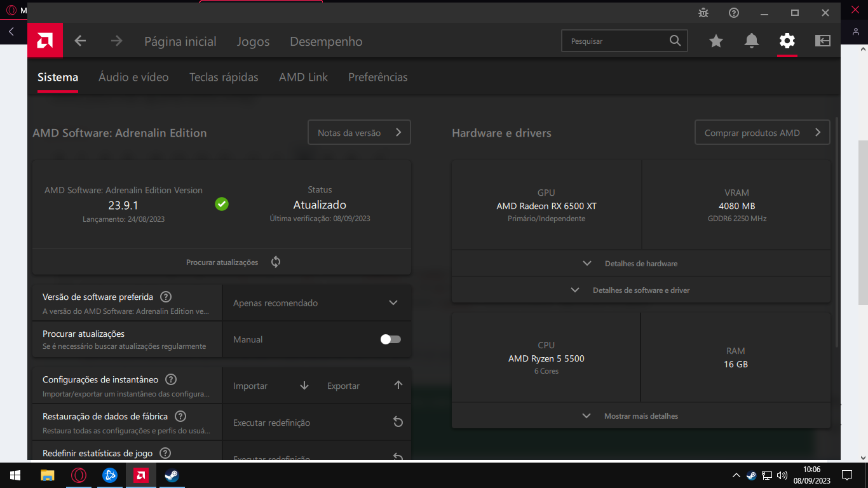
Task: Switch to the Teclas rápidas tab
Action: coord(224,77)
